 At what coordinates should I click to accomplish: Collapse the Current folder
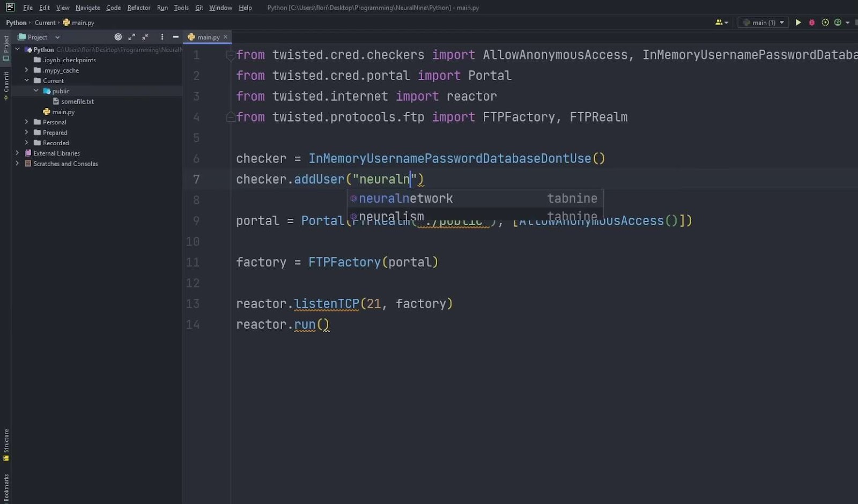point(26,80)
